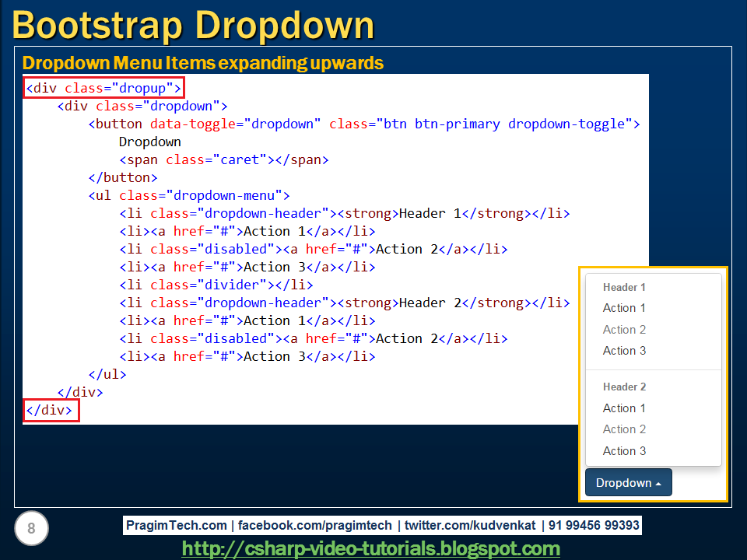Click the Dropdown Menu Items expanding upwards heading
This screenshot has height=560, width=747.
click(x=204, y=62)
